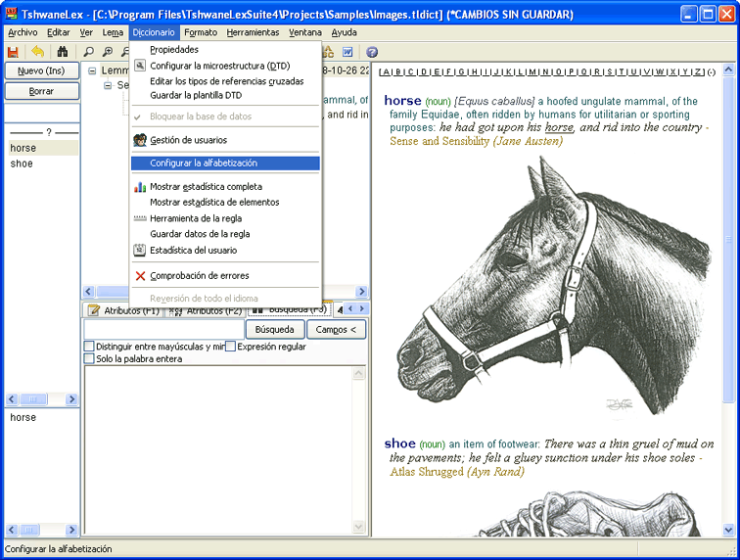Click the Búsqueda button
This screenshot has width=740, height=560.
coord(275,330)
